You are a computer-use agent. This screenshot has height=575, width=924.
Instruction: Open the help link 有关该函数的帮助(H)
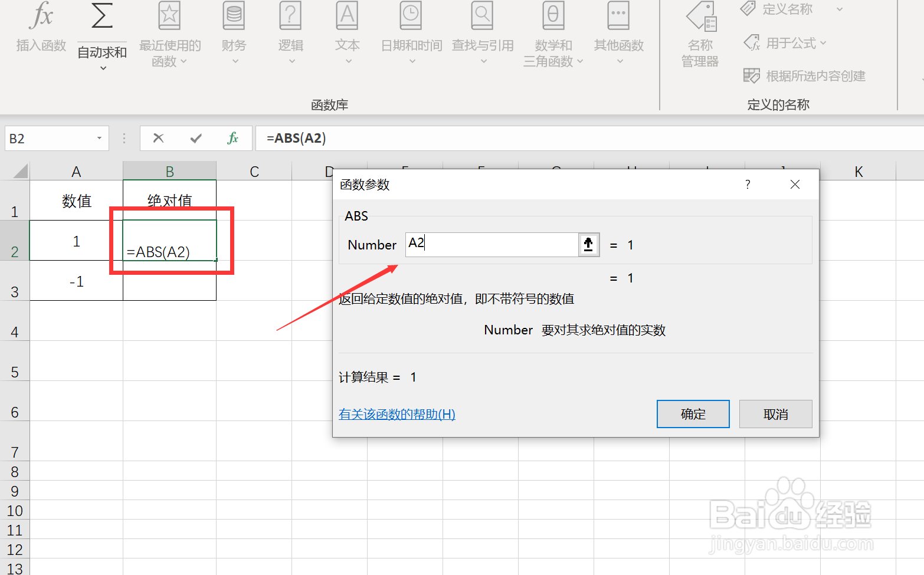397,414
